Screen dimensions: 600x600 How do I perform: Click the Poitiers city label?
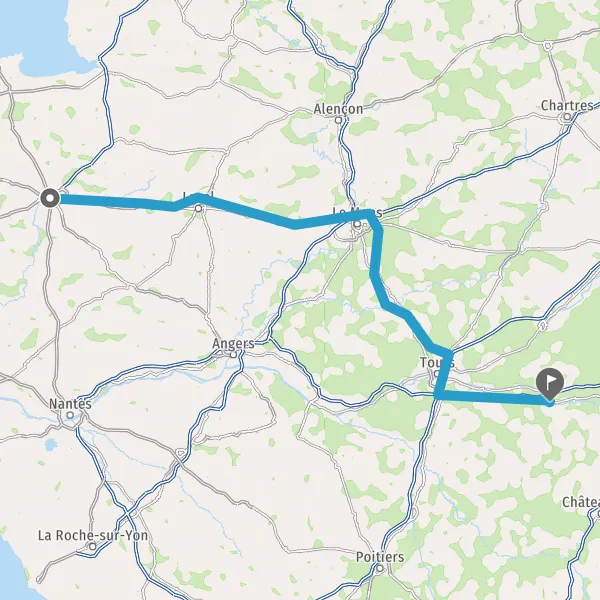coord(380,557)
